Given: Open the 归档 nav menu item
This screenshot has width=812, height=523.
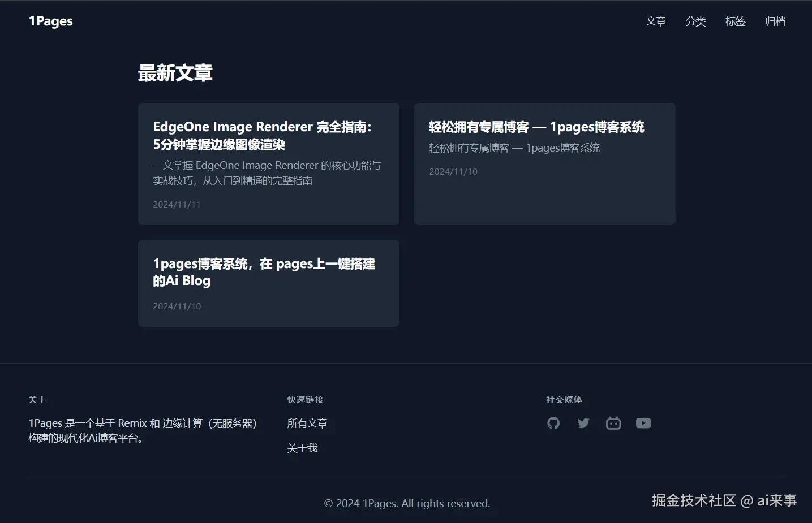Looking at the screenshot, I should (775, 21).
